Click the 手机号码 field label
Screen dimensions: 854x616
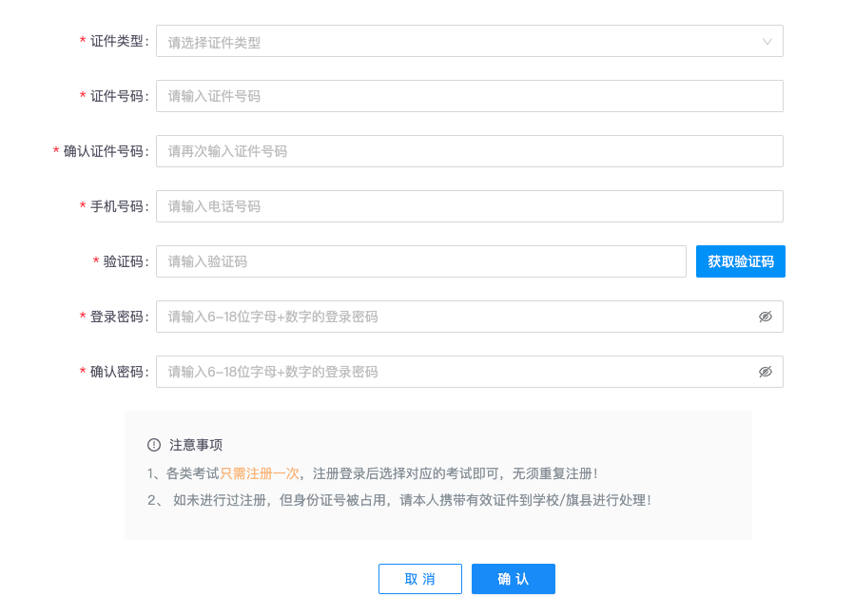pyautogui.click(x=116, y=206)
